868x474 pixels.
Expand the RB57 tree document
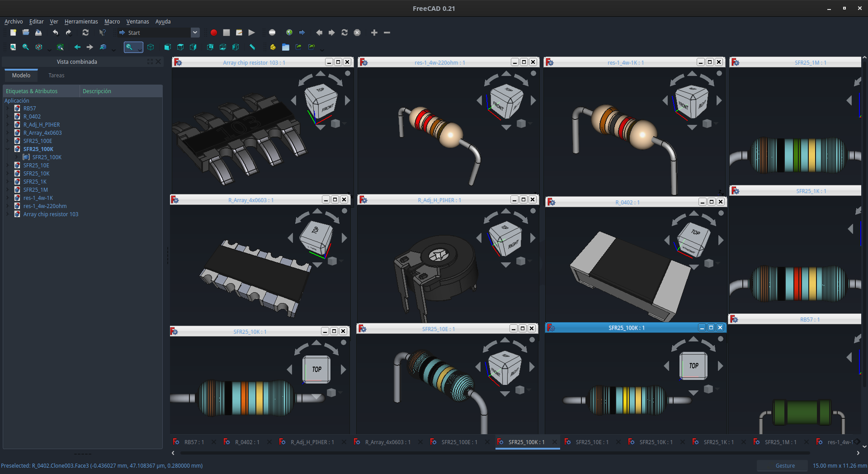[x=7, y=109]
